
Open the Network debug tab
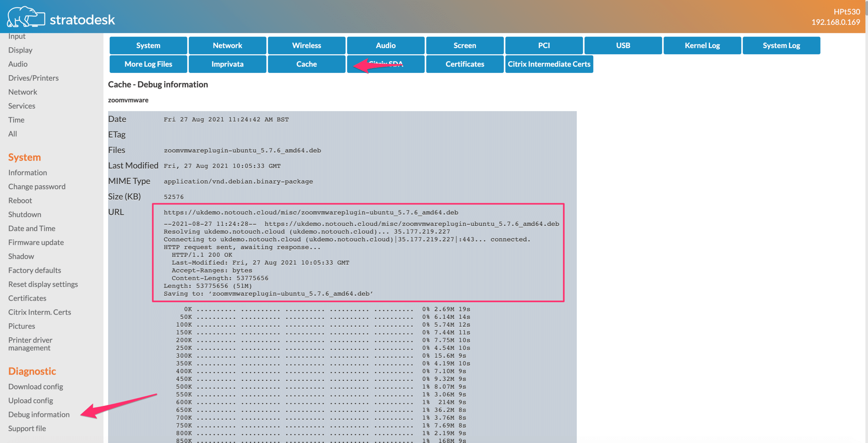click(228, 45)
